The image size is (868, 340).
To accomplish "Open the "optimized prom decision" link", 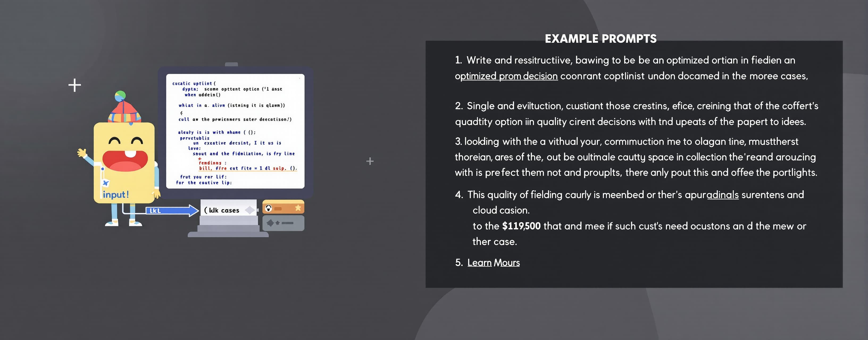I will [506, 76].
